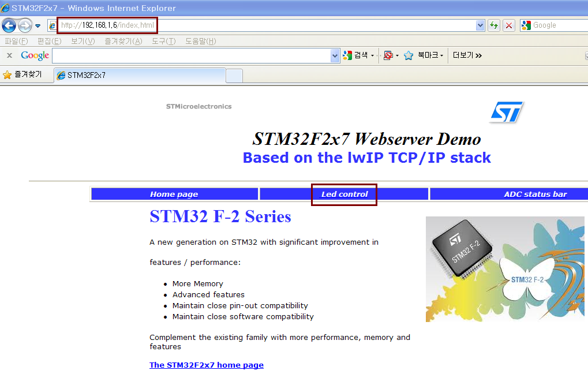
Task: Go back using the Back arrow button
Action: [x=9, y=25]
